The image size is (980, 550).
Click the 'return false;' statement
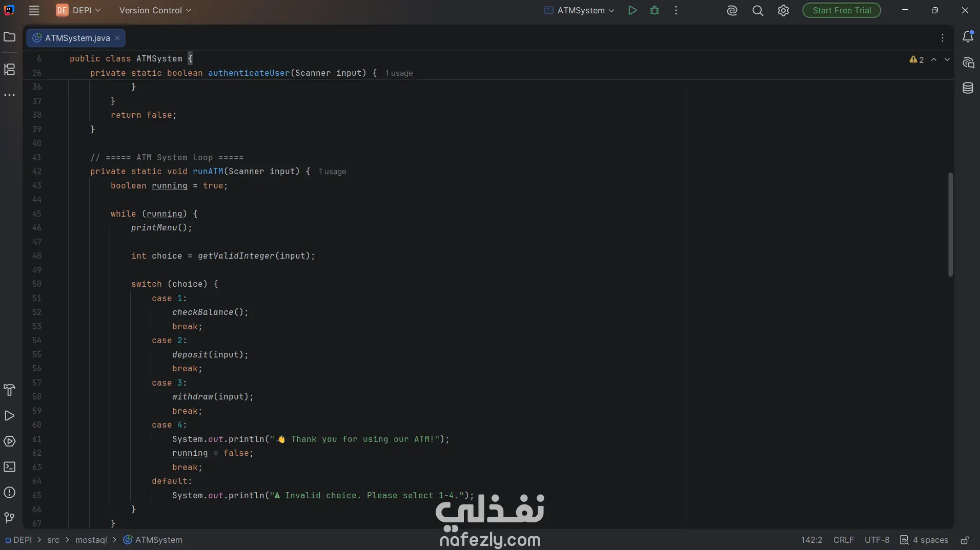pos(144,115)
